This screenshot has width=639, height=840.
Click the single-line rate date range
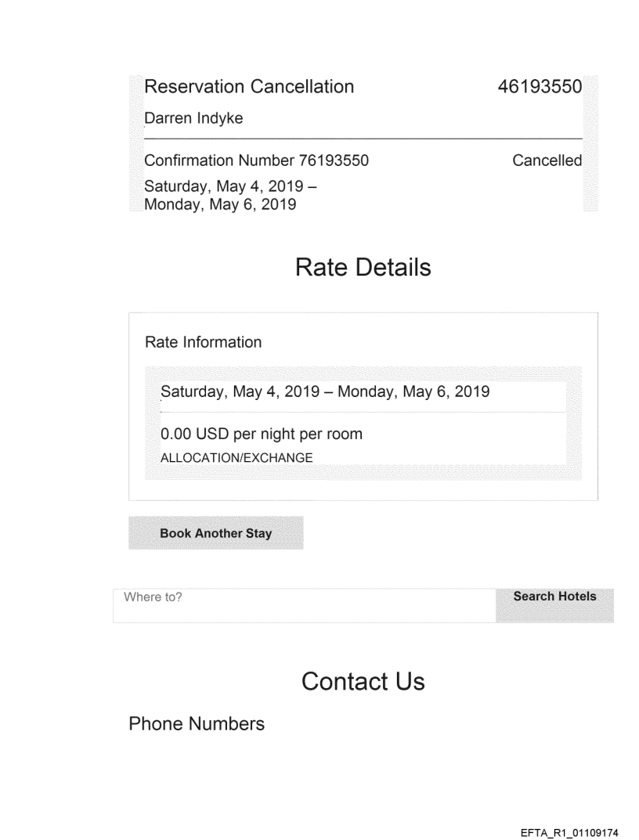tap(325, 391)
